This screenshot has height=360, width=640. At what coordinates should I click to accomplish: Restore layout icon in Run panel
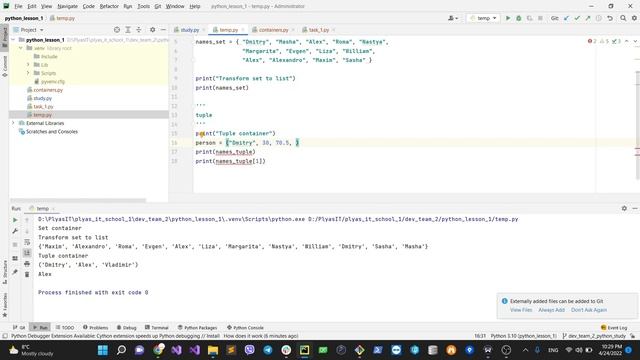(15, 258)
